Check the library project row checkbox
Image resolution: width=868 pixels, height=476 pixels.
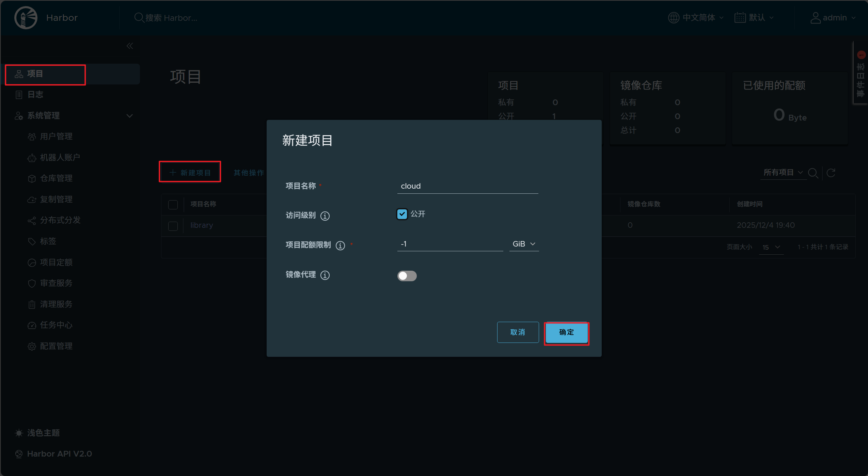pos(173,226)
